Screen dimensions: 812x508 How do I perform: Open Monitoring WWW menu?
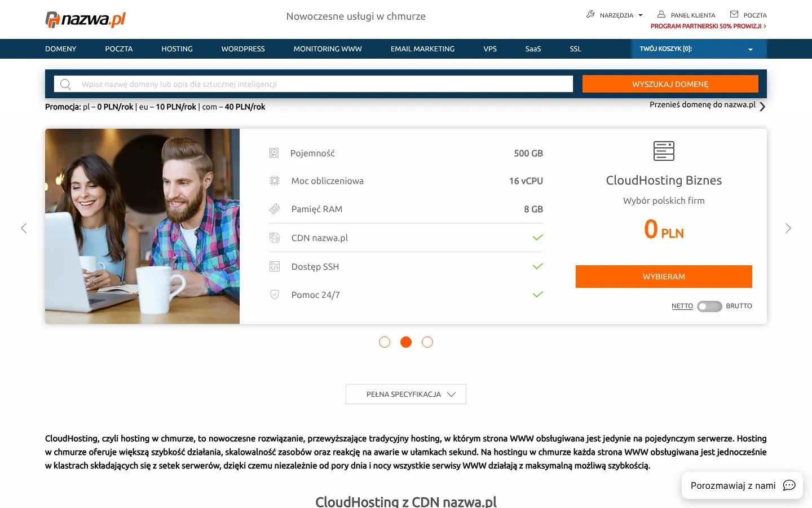[x=328, y=49]
